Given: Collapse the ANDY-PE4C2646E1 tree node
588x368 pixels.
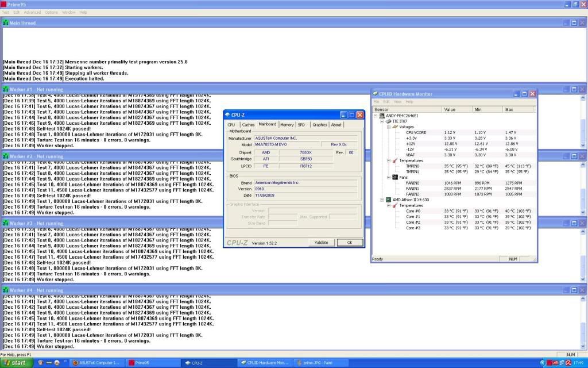Looking at the screenshot, I should point(376,116).
